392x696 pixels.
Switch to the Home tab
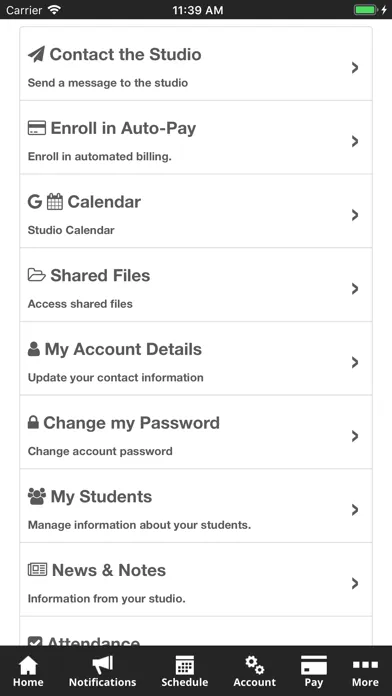tap(28, 672)
